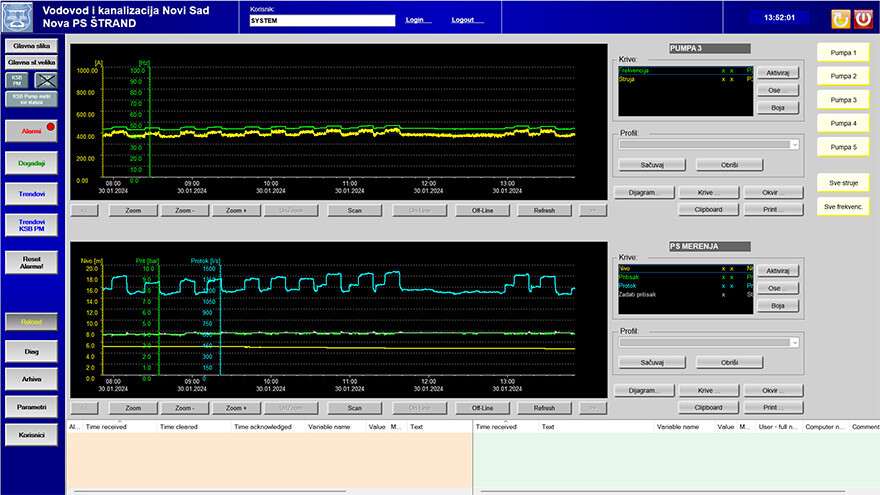Image resolution: width=880 pixels, height=495 pixels.
Task: Click Boja beside PS MERENJA Krive list
Action: coord(777,306)
